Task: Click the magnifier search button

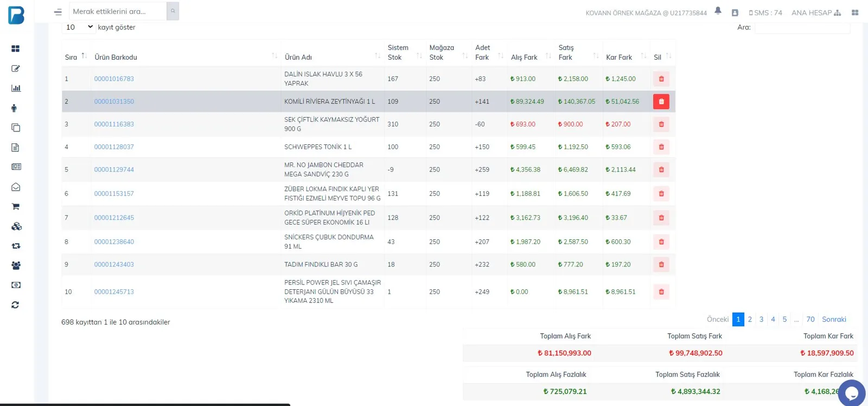Action: point(173,11)
